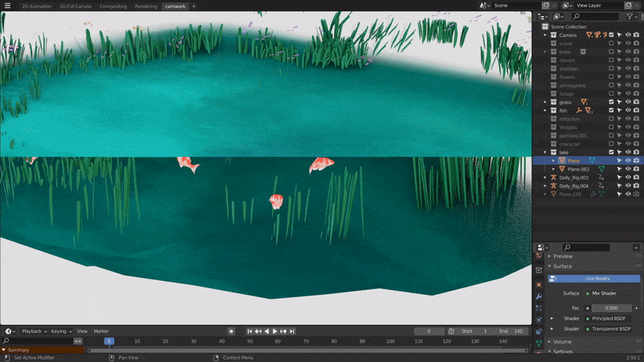Open the Playback menu in timeline

pyautogui.click(x=33, y=331)
